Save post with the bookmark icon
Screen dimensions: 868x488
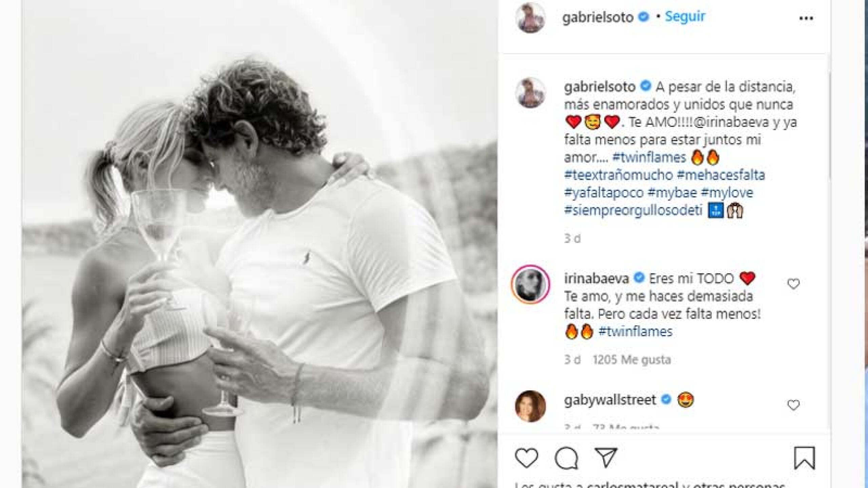point(804,458)
